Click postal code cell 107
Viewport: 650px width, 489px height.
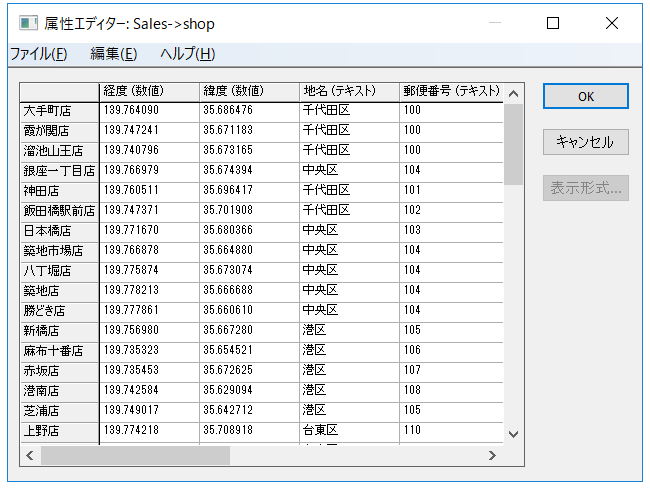click(451, 372)
